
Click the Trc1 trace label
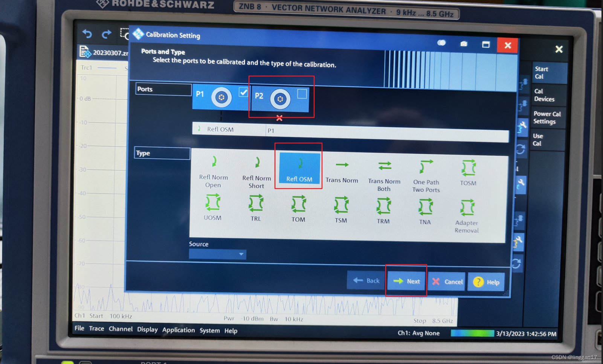point(86,68)
